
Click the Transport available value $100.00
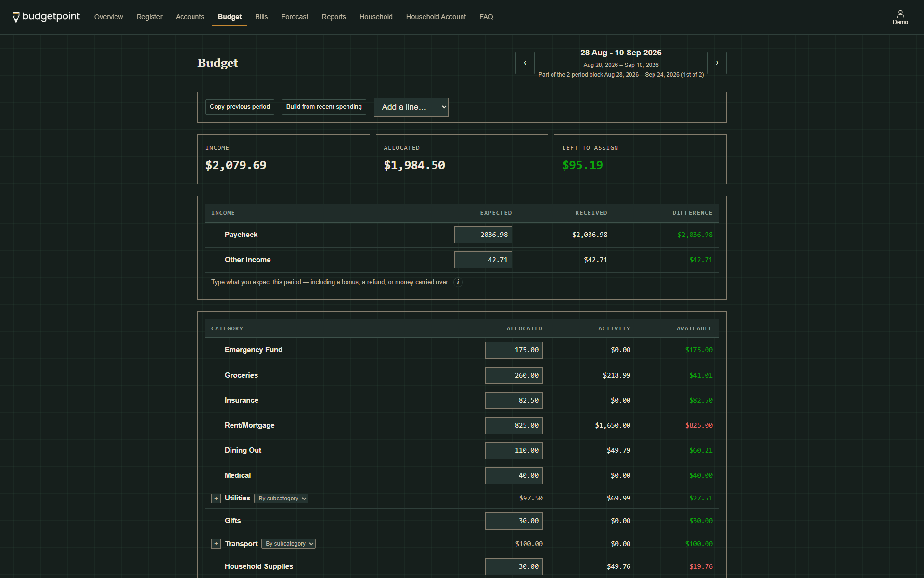coord(699,544)
